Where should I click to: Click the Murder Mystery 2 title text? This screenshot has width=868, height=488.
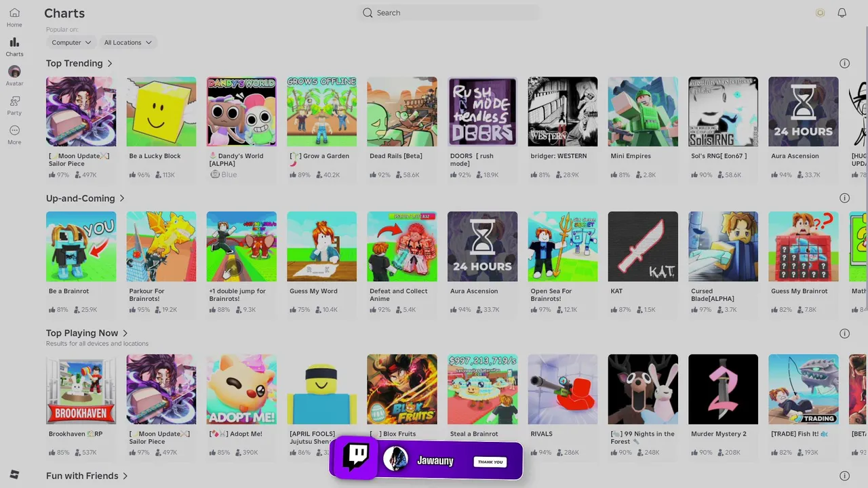click(x=719, y=434)
